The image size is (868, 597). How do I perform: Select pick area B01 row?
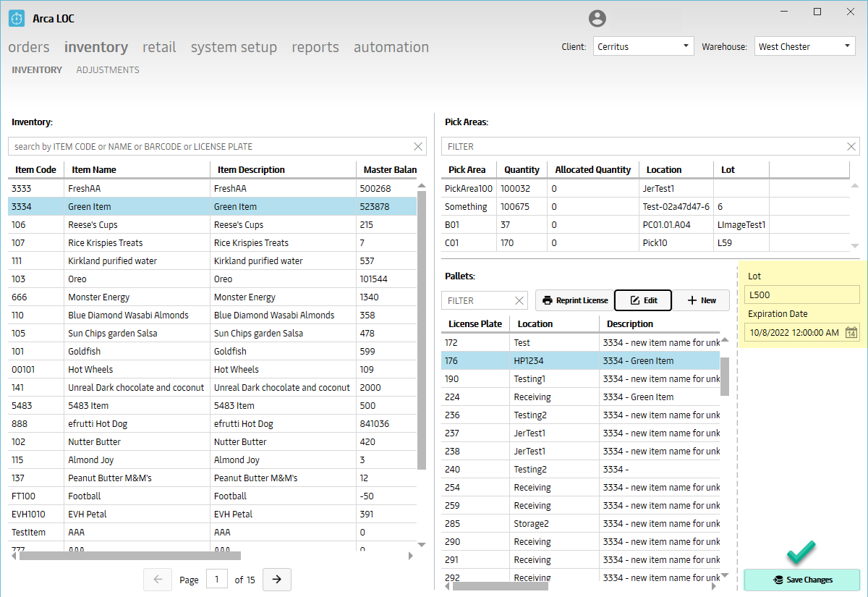pyautogui.click(x=645, y=225)
